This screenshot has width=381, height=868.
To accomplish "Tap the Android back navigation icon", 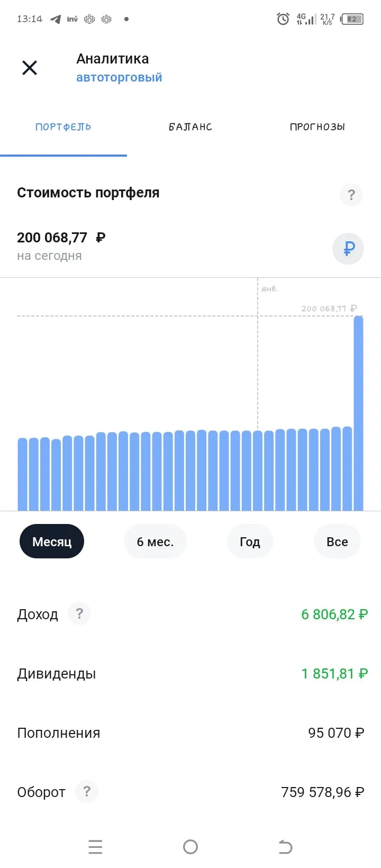I will pyautogui.click(x=285, y=847).
